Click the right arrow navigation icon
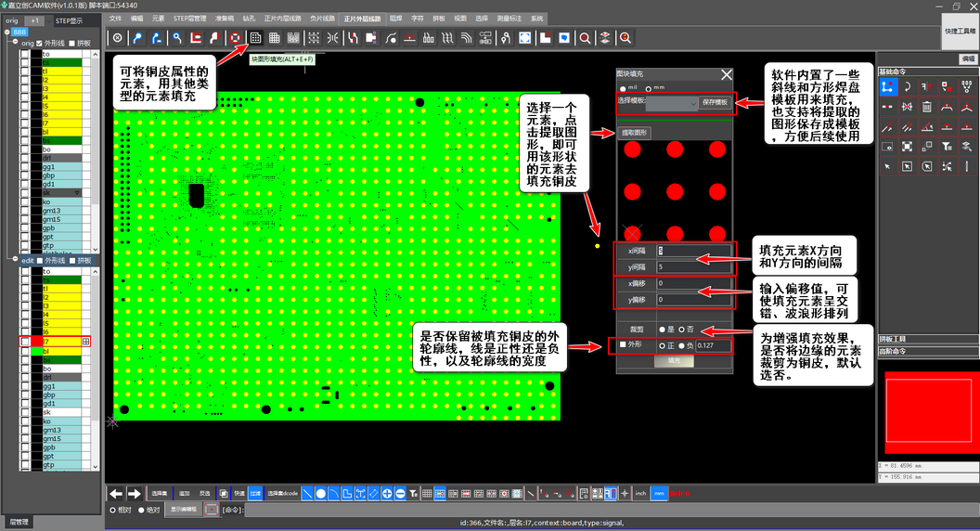Viewport: 980px width, 531px height. [135, 494]
